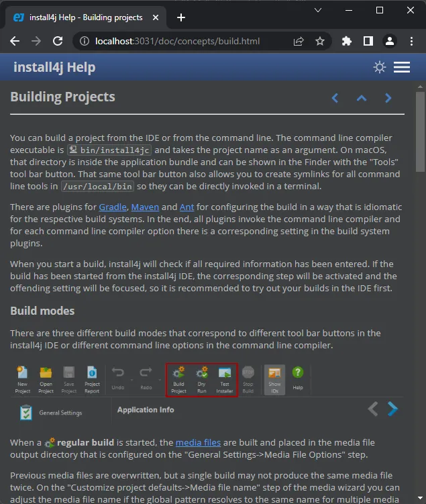Open the help hamburger menu
Viewport: 426px width, 504px height.
tap(402, 67)
